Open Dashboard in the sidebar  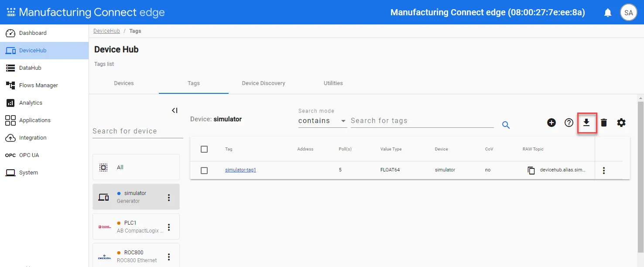(44, 33)
